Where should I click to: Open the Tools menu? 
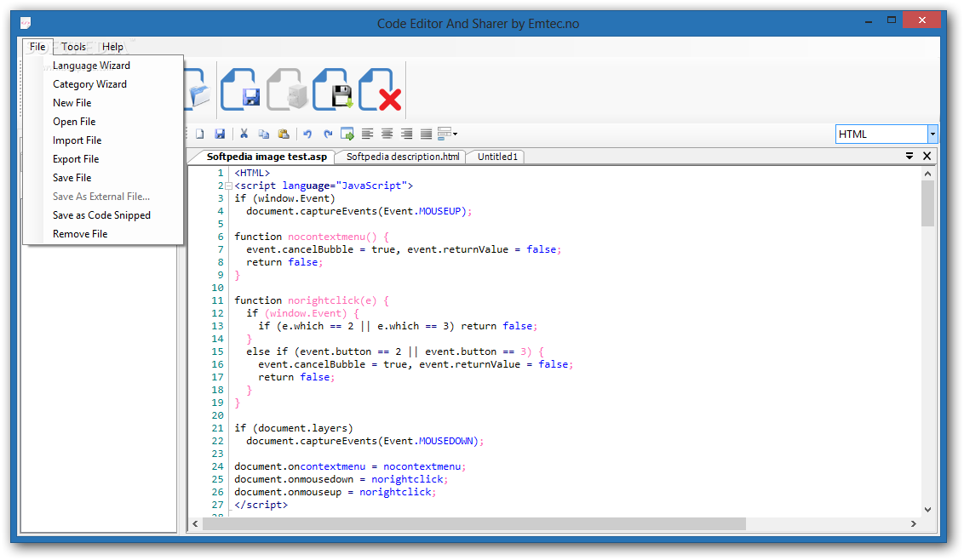click(x=74, y=47)
